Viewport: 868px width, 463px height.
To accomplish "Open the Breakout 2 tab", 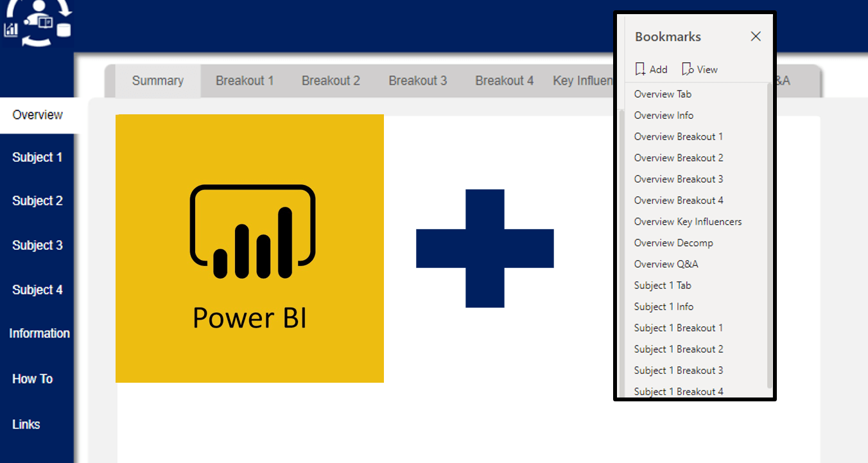I will point(331,80).
